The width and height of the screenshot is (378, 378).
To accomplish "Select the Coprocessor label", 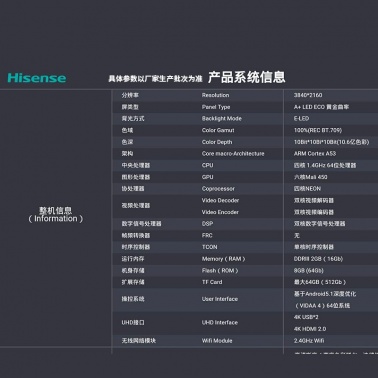I will (218, 189).
